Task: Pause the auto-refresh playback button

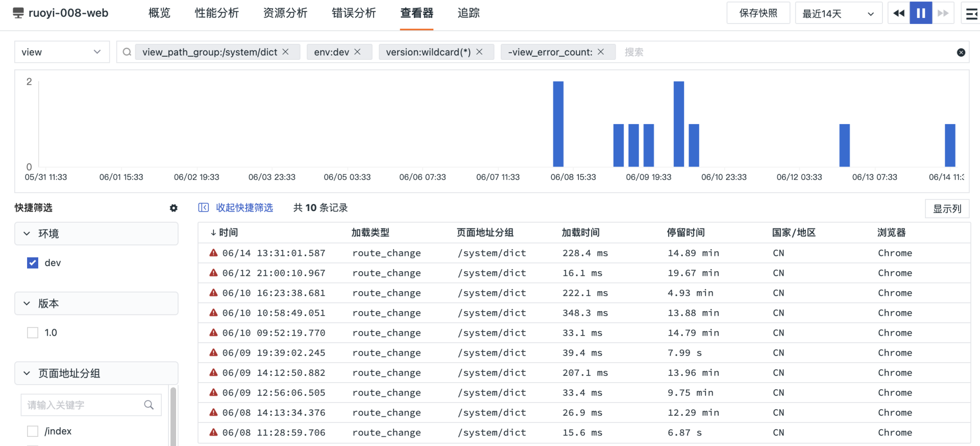Action: [921, 13]
